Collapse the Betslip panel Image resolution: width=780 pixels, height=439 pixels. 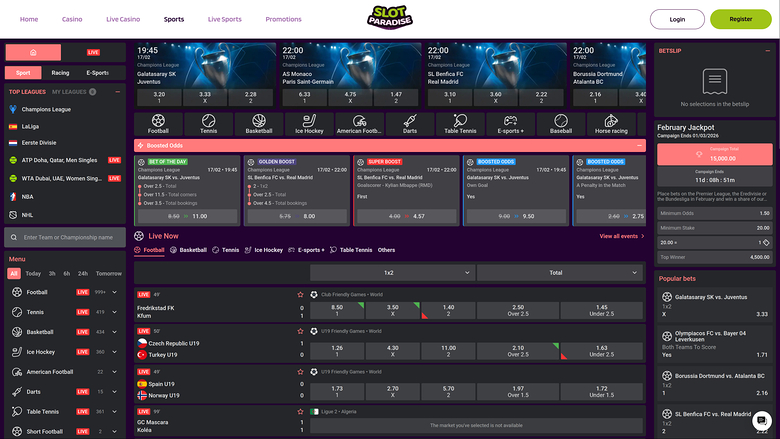tap(768, 51)
